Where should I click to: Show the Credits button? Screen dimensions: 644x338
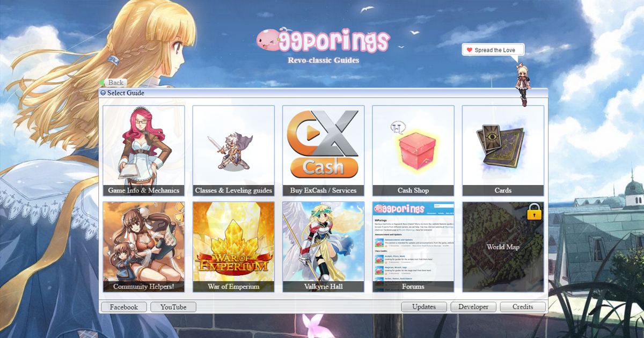click(523, 307)
